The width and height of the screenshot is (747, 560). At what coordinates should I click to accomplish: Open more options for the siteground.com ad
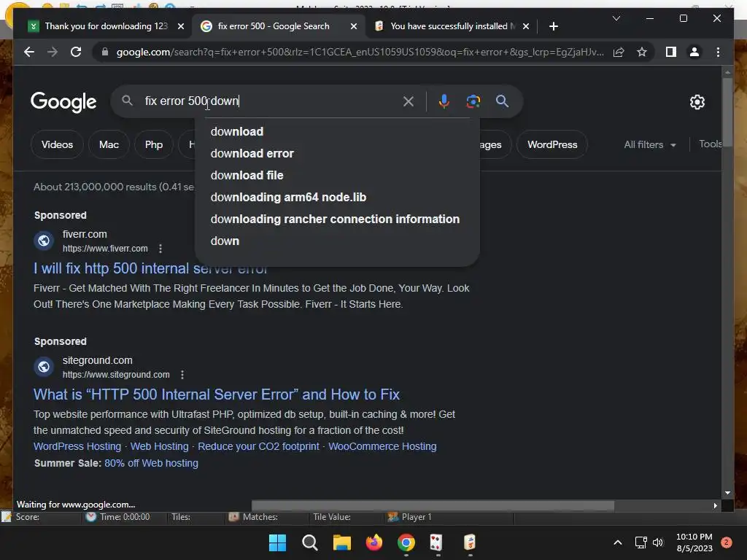(182, 375)
